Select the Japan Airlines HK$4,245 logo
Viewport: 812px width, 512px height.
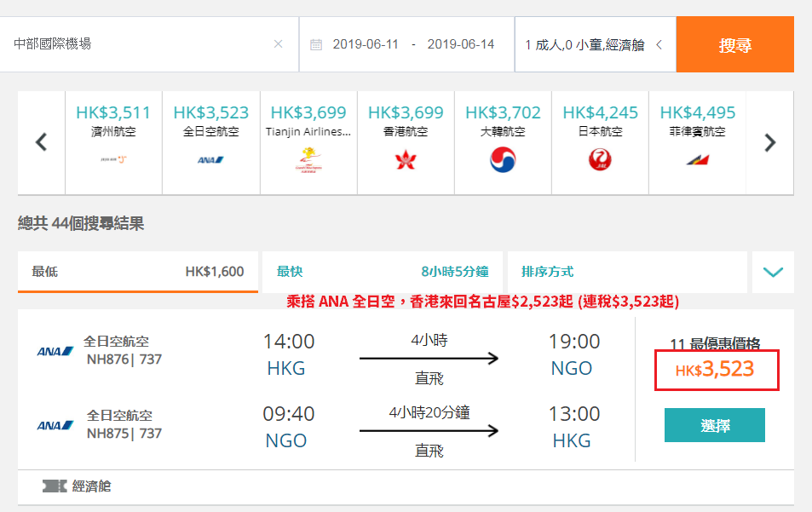600,159
